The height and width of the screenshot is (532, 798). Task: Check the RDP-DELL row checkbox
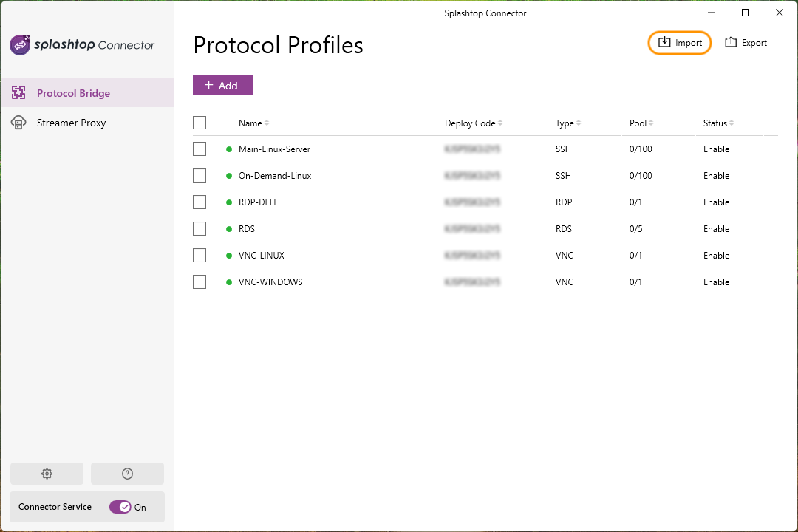click(x=199, y=202)
